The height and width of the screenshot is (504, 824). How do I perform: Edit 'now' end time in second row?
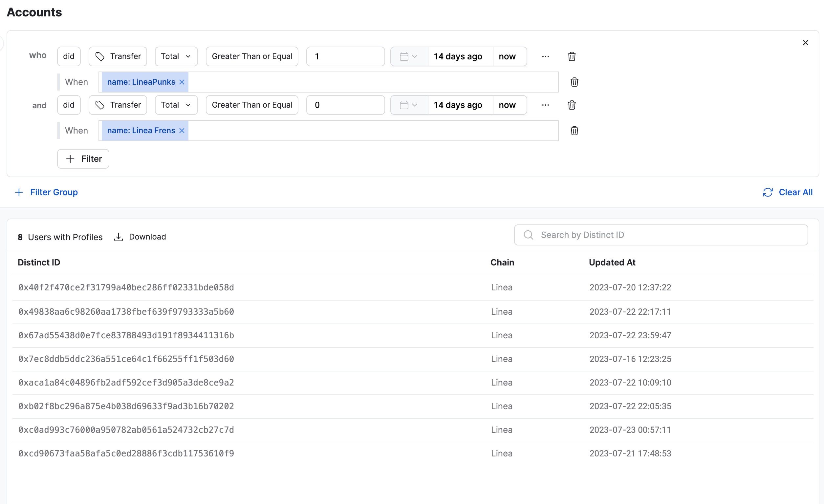pos(510,105)
